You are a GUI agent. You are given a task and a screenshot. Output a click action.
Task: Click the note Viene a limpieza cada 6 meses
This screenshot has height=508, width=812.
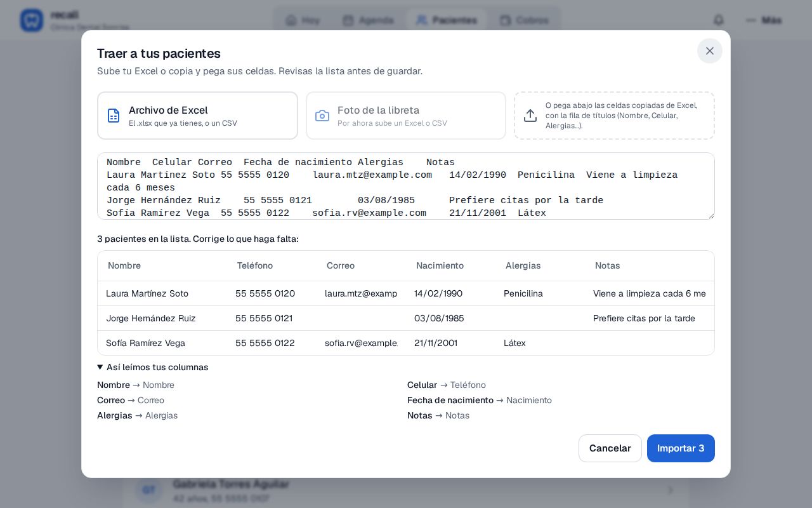(649, 293)
